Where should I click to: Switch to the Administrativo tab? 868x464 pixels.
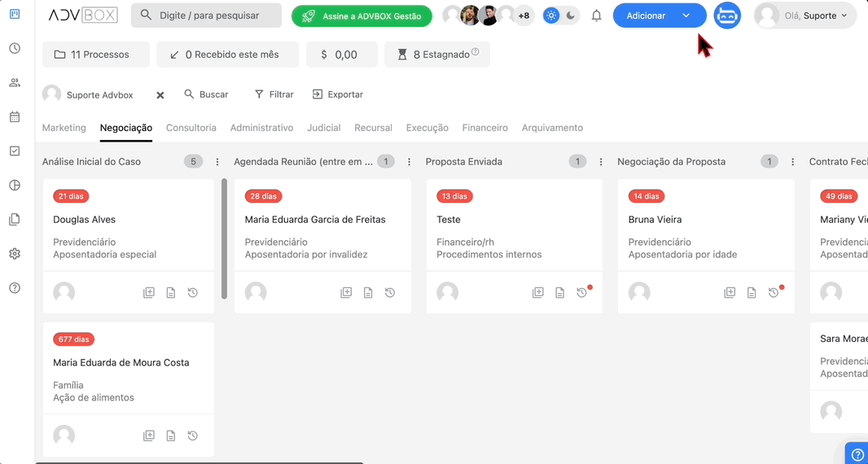(x=262, y=128)
